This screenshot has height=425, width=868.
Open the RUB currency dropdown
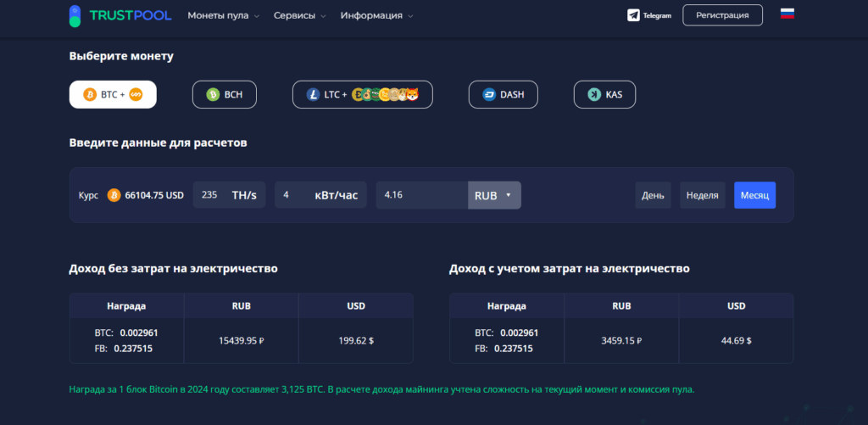pos(494,195)
